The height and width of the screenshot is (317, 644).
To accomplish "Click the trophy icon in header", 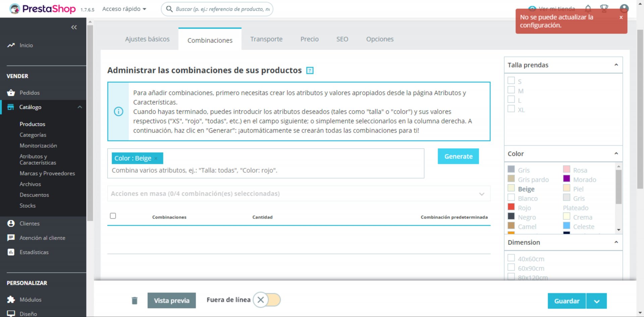I will [x=604, y=8].
